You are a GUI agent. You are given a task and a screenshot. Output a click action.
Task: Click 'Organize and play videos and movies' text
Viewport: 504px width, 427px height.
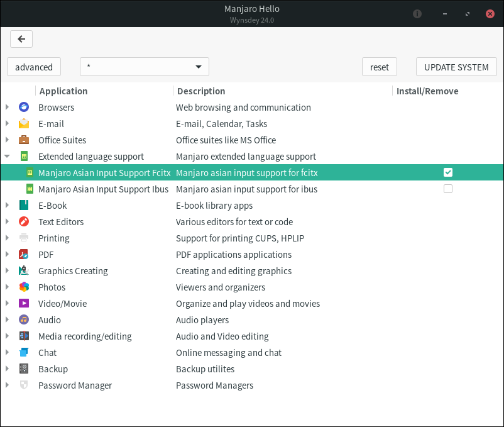pos(248,304)
